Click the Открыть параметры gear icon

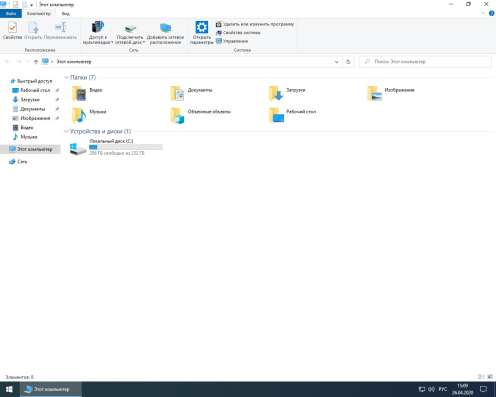[202, 27]
